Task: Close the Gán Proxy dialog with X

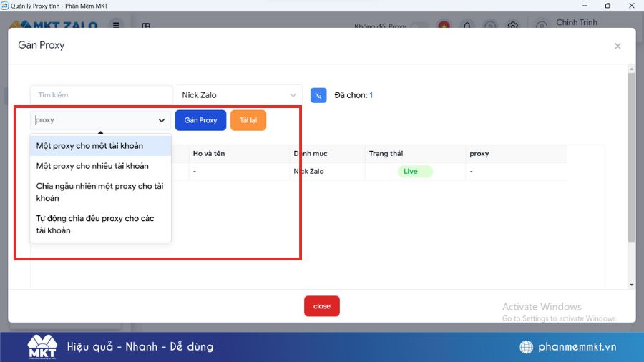Action: 618,46
